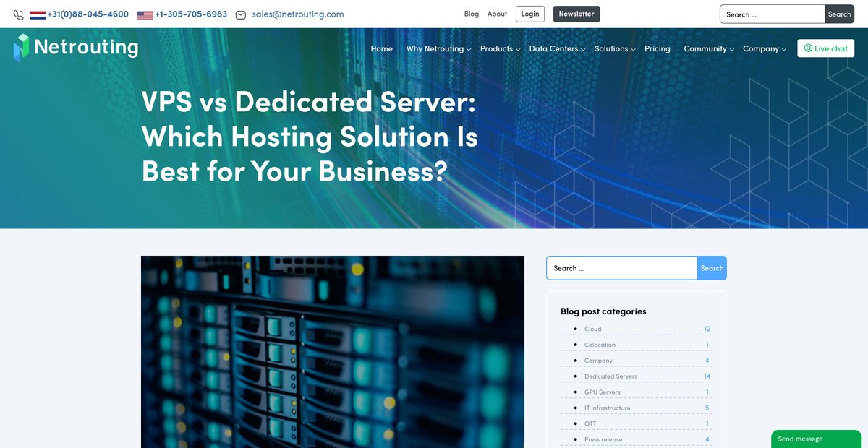Open the Products menu

pyautogui.click(x=496, y=48)
